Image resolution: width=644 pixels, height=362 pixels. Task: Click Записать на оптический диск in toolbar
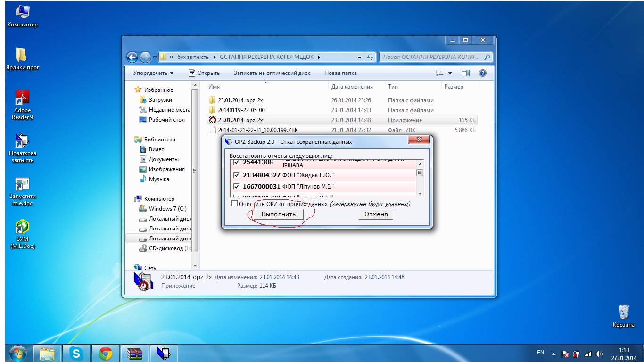272,73
